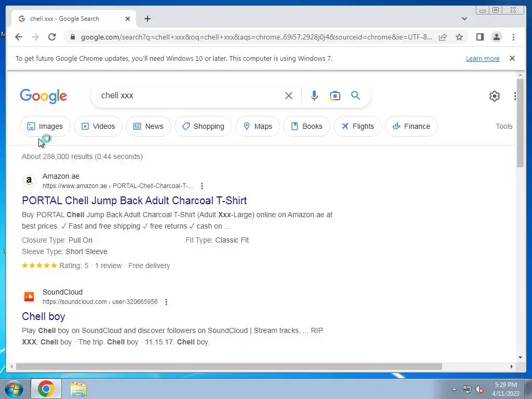Clear the search query with the X

pyautogui.click(x=289, y=96)
